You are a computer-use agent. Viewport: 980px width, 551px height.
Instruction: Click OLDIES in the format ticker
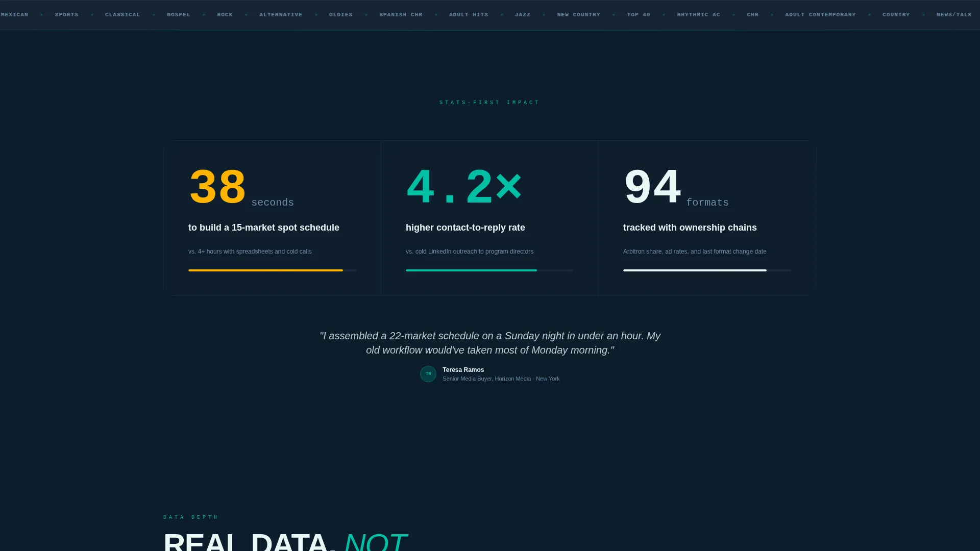click(x=341, y=15)
